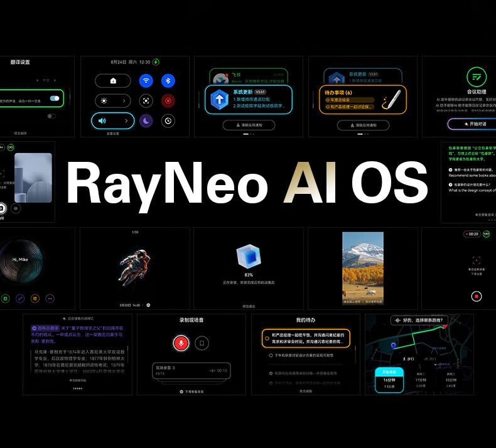Viewport: 496px width, 448px height.
Task: Click the blue location pin on map
Action: 394,346
